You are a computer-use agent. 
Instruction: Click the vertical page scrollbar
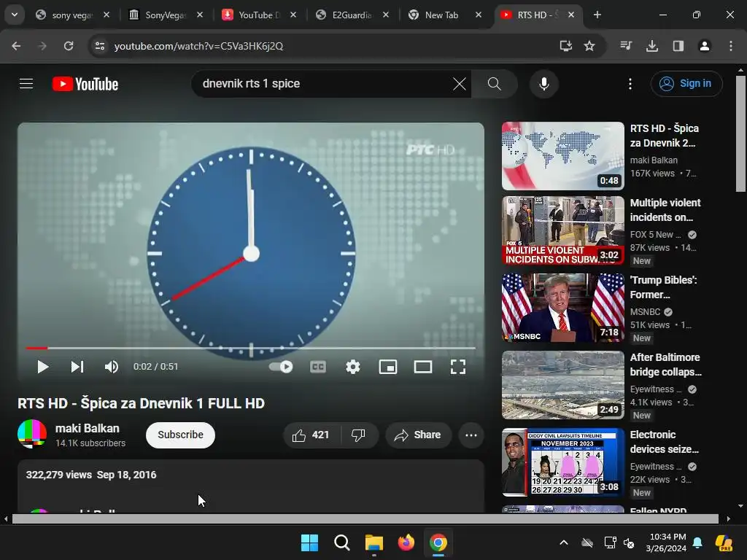pos(740,133)
